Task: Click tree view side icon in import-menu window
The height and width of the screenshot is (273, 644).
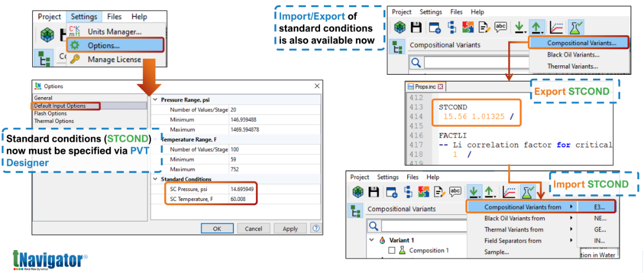Action: coord(355,210)
